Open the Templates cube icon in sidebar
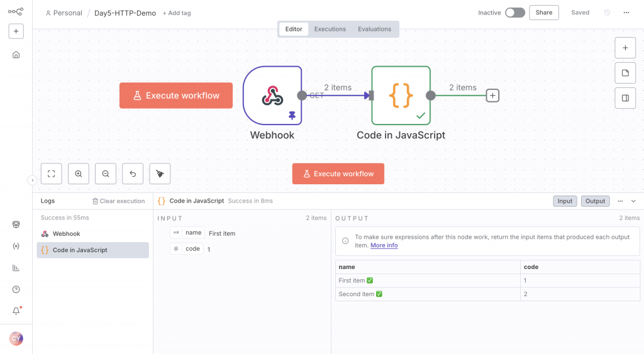This screenshot has width=644, height=354. pos(16,224)
